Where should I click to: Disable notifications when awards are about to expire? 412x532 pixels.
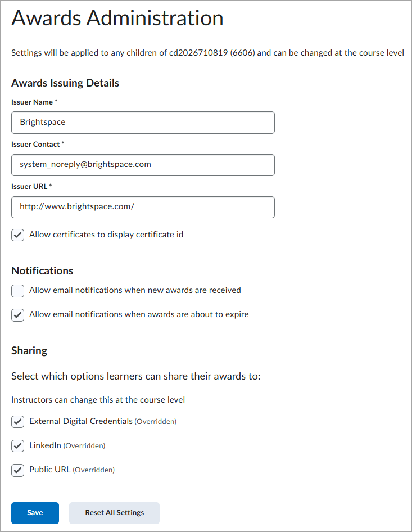coord(17,315)
